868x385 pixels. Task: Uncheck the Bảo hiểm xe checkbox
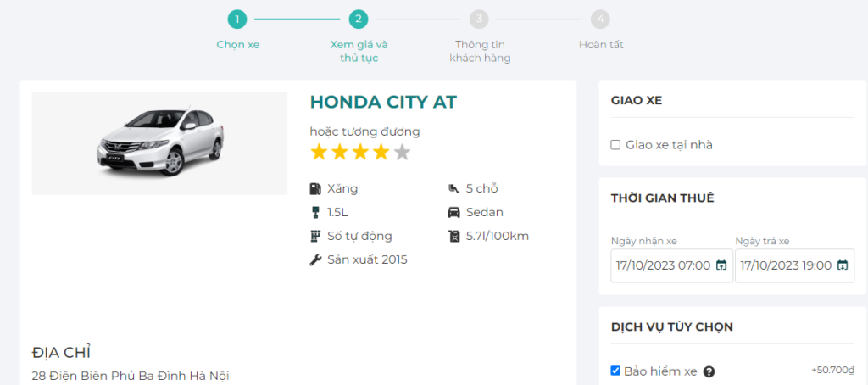[x=616, y=371]
